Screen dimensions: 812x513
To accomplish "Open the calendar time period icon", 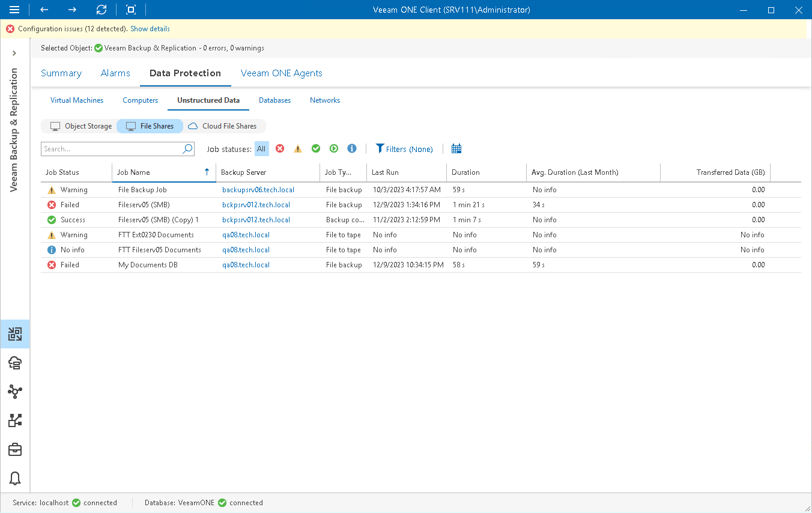I will tap(456, 149).
